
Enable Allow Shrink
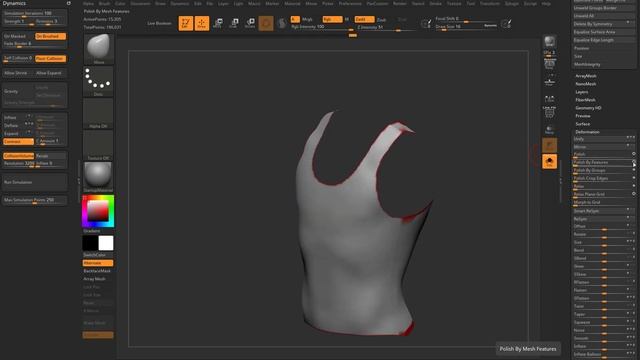[18, 73]
